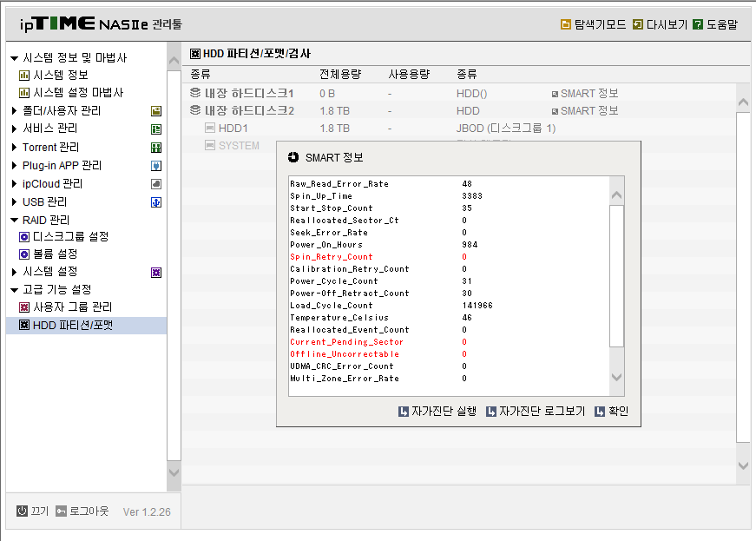The image size is (756, 541).
Task: Click the 로그아웃 logout icon
Action: pos(61,511)
